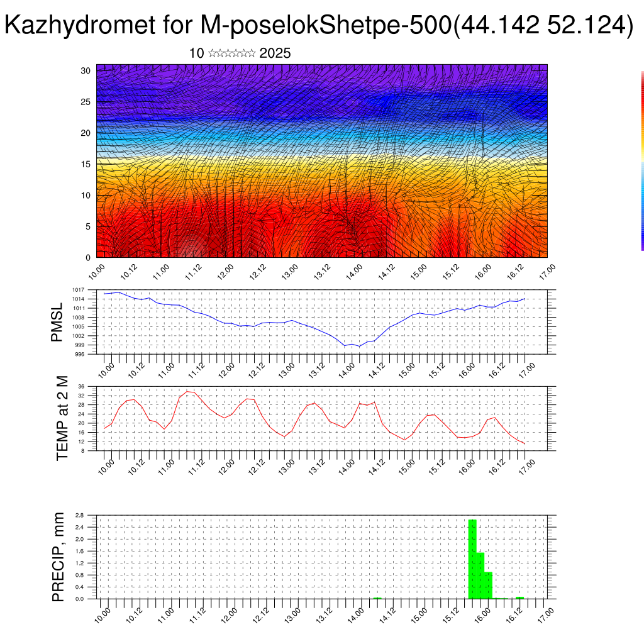644x644 pixels.
Task: Click the PMSL axis label
Action: [x=57, y=322]
